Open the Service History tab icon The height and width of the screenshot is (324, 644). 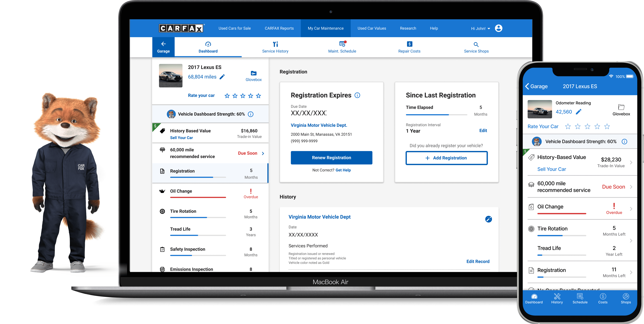[x=275, y=44]
